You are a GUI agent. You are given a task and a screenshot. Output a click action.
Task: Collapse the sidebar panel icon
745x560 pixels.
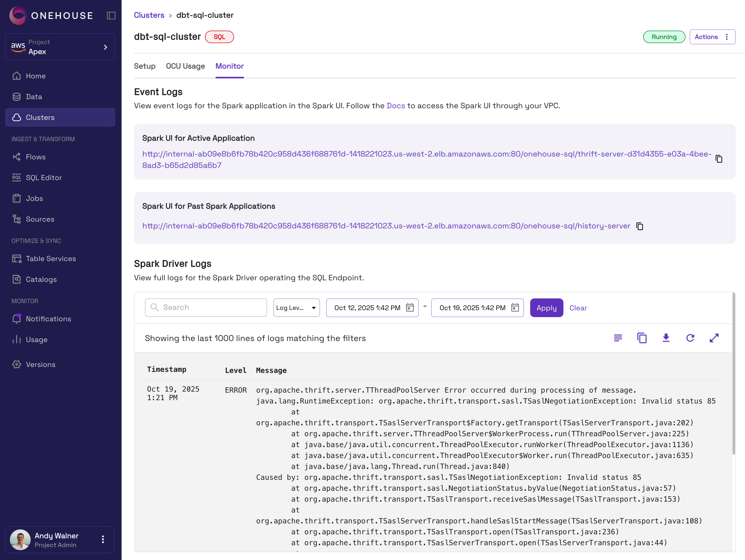coord(111,16)
